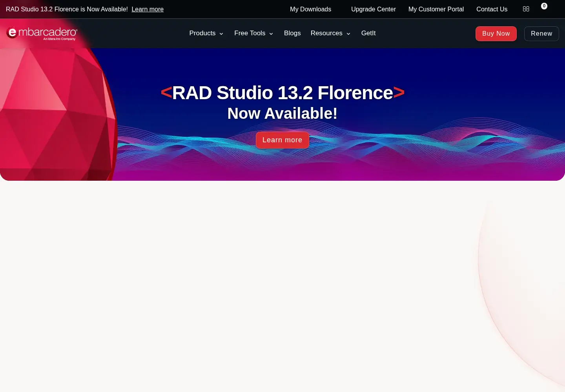This screenshot has height=392, width=565.
Task: Visit My Customer Portal
Action: click(436, 9)
